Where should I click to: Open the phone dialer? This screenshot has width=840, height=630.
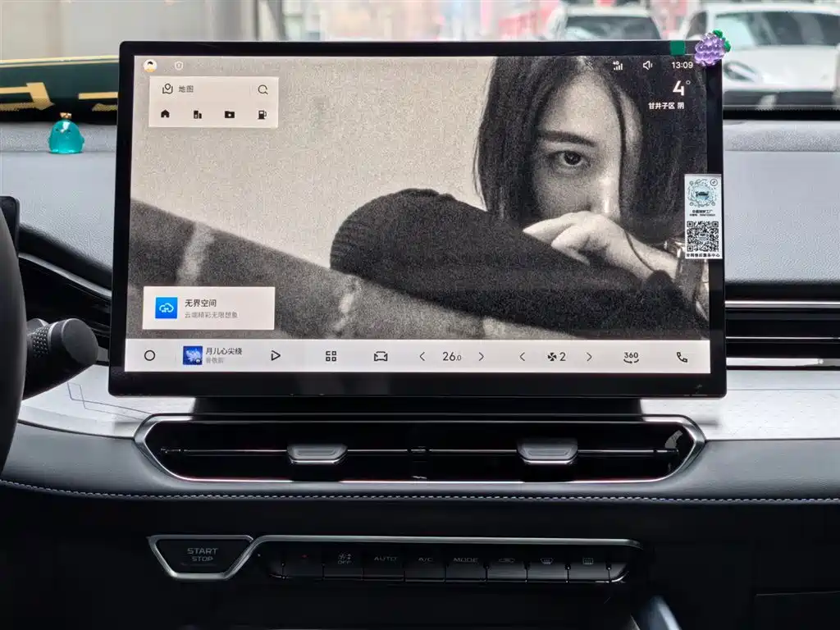pyautogui.click(x=682, y=356)
